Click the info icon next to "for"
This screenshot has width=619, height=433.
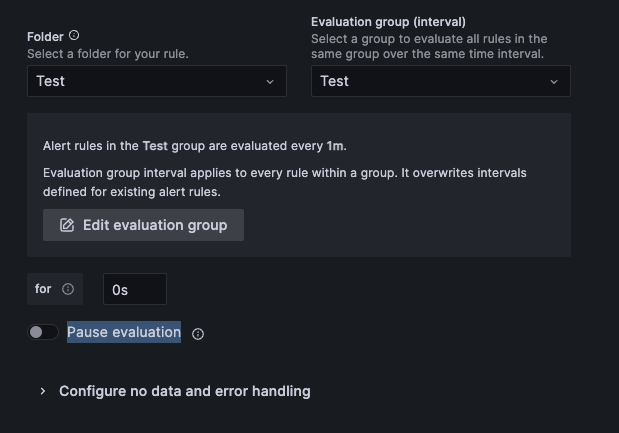point(68,289)
